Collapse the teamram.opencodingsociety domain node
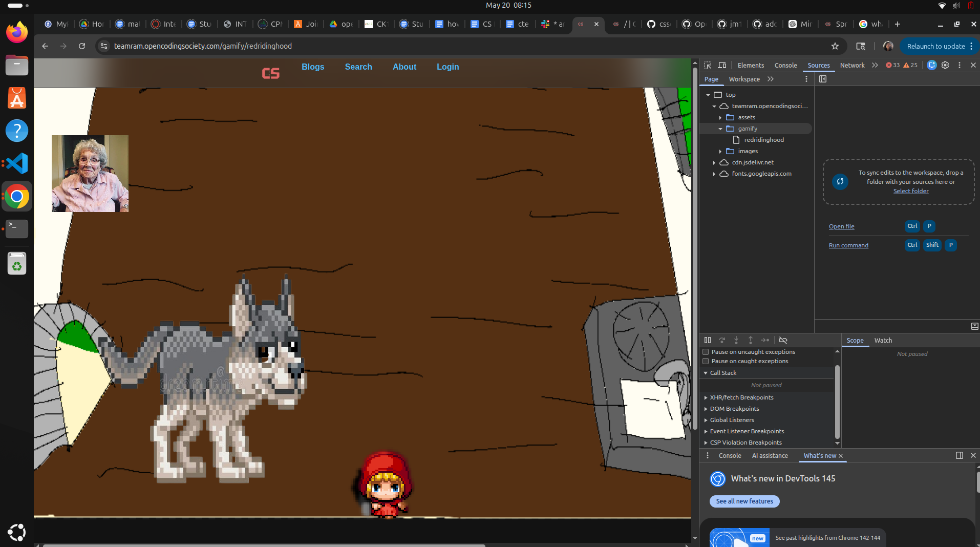Screen dimensions: 980x547 tap(714, 106)
